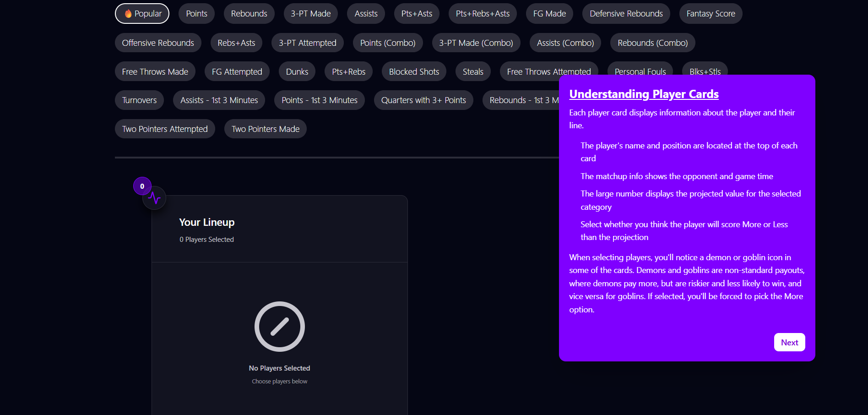Select Points - 1st 3 Minutes
868x415 pixels.
click(x=320, y=100)
